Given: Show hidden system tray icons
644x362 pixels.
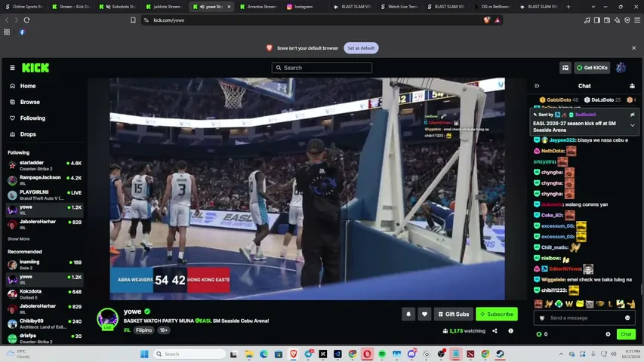Looking at the screenshot, I should [x=561, y=354].
